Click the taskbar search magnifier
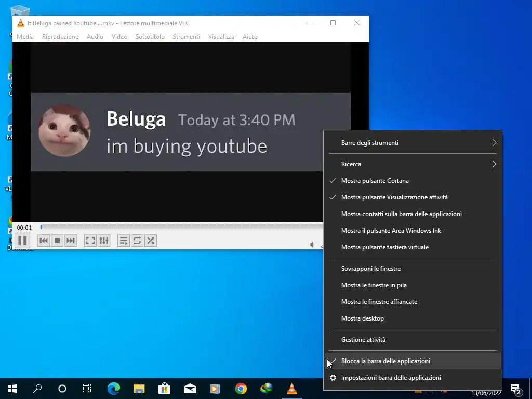This screenshot has width=532, height=399. click(x=37, y=389)
